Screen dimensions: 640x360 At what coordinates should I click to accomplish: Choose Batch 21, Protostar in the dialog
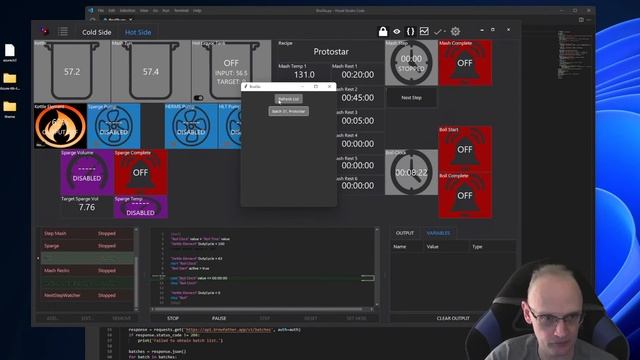[x=289, y=111]
